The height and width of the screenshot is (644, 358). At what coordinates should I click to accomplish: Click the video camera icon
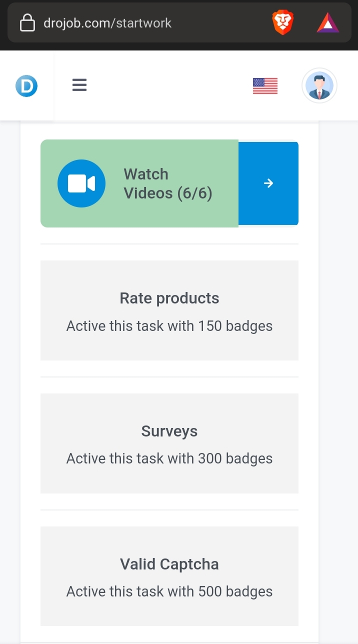tap(81, 183)
